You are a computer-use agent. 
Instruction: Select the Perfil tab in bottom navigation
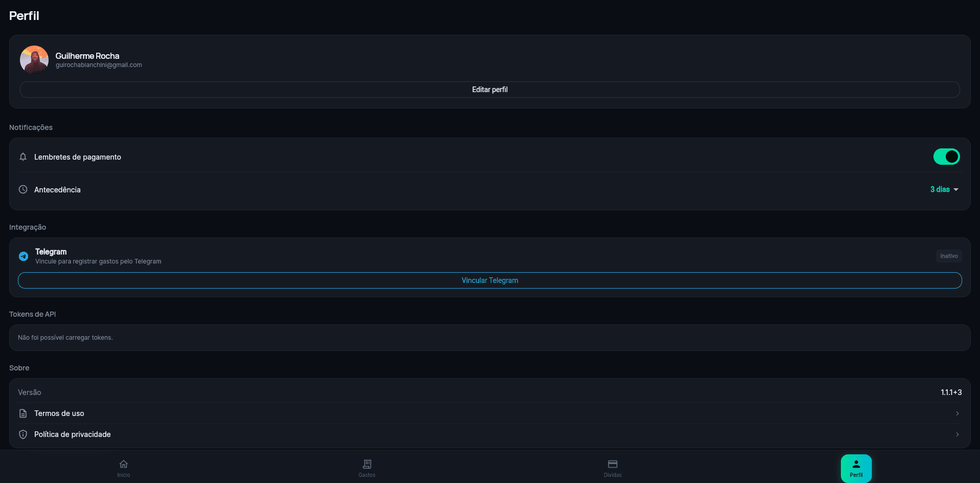(856, 468)
